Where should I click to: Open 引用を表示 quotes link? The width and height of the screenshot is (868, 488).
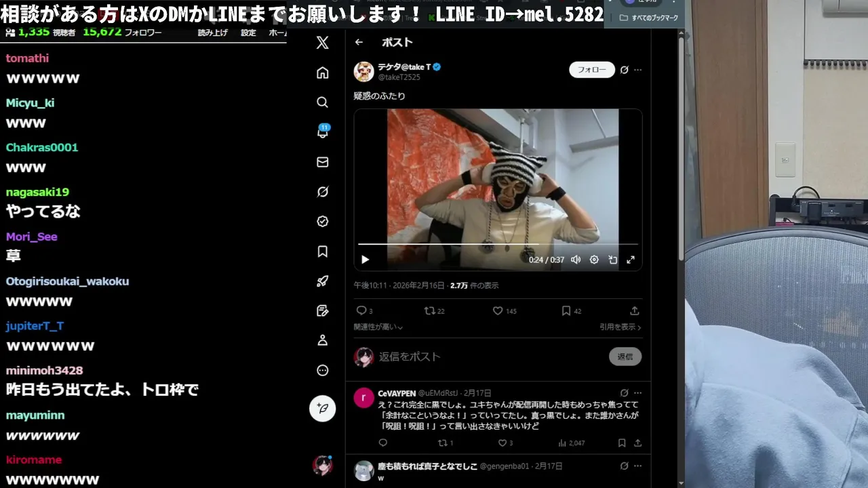620,327
